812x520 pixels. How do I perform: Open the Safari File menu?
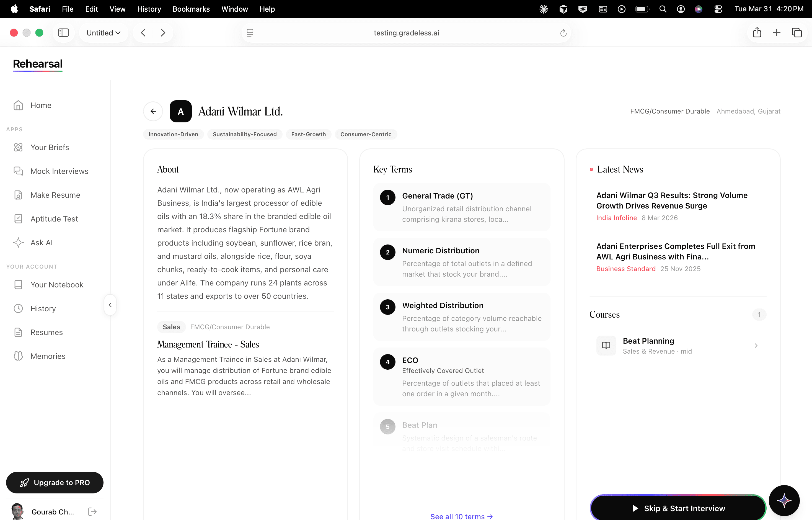tap(68, 9)
